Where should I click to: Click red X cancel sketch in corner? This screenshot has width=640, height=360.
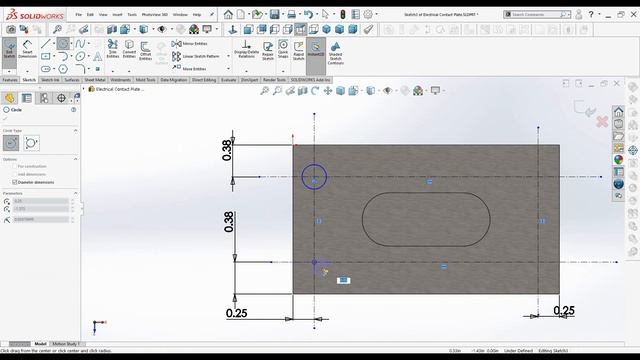tap(602, 122)
